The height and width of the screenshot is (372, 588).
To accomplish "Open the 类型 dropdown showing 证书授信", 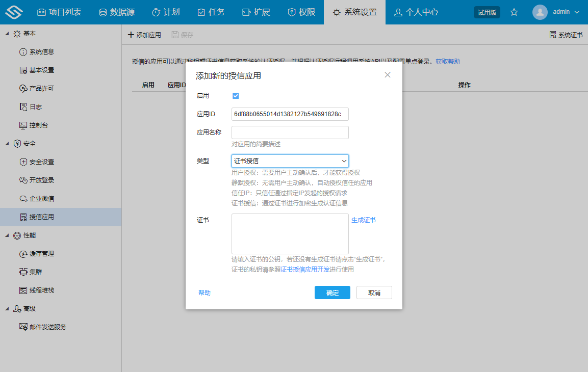I will pyautogui.click(x=290, y=161).
